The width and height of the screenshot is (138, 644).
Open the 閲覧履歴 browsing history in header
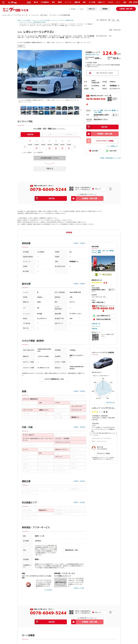coord(105,9)
